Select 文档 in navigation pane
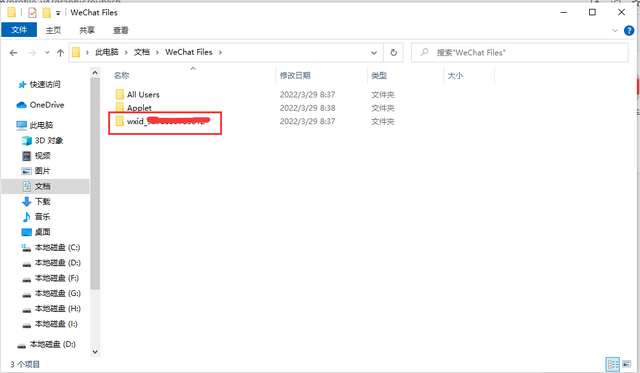640x373 pixels. [46, 186]
